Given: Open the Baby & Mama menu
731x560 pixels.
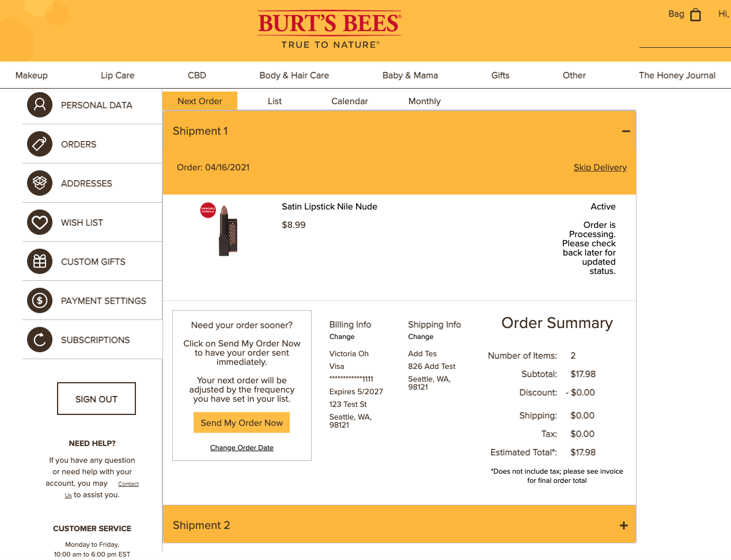Looking at the screenshot, I should pos(410,75).
